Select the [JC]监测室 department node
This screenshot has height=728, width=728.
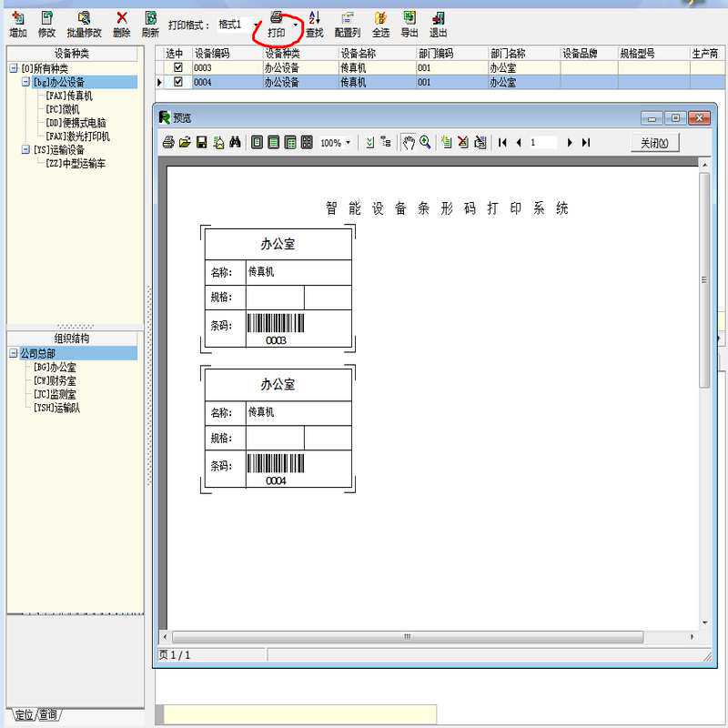(55, 394)
